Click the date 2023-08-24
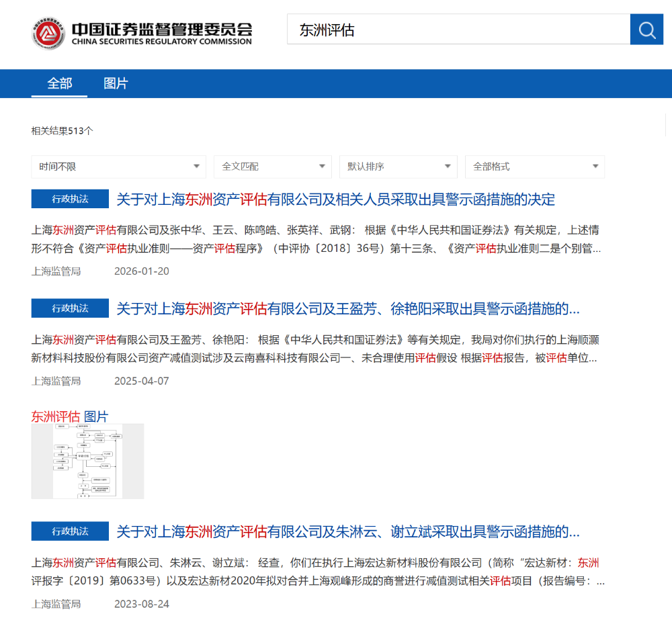 (x=141, y=604)
